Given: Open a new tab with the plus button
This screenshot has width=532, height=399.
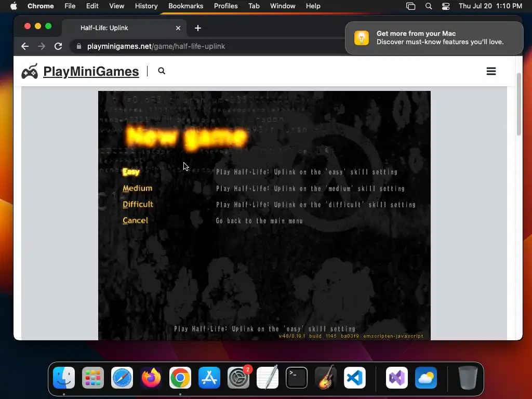Looking at the screenshot, I should [x=198, y=28].
